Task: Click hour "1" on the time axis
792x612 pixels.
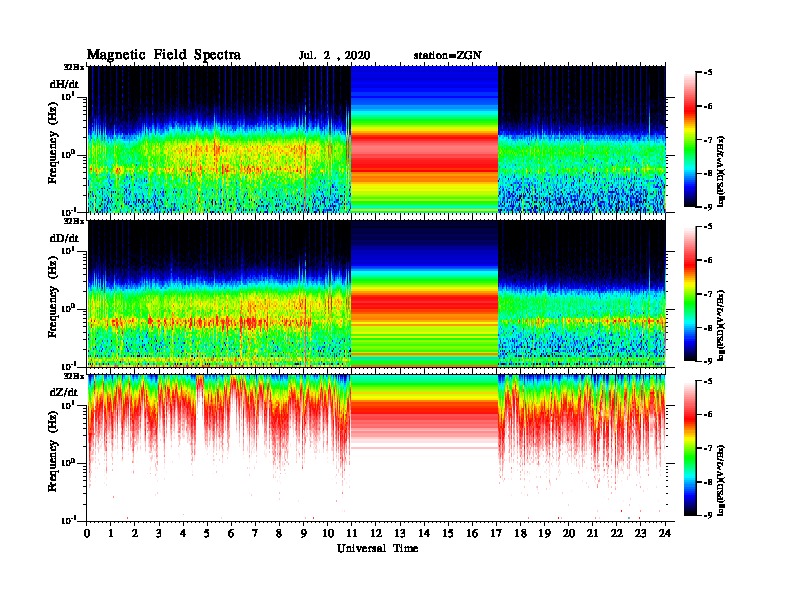Action: click(111, 533)
